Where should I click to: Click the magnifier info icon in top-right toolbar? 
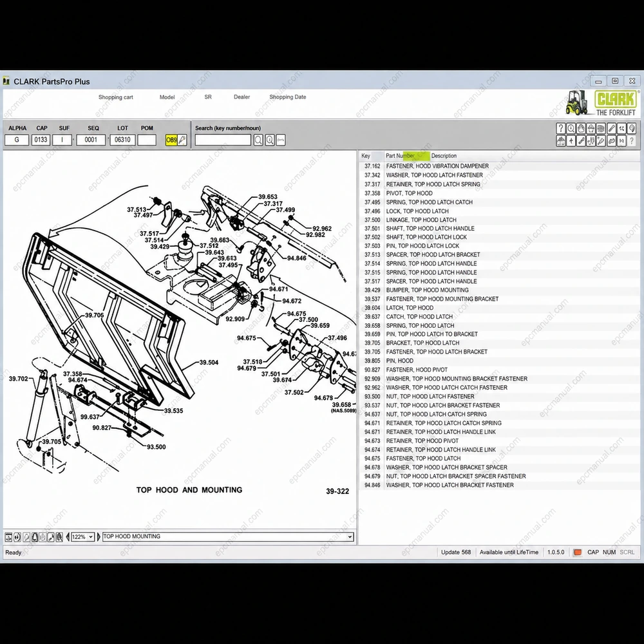click(x=571, y=128)
